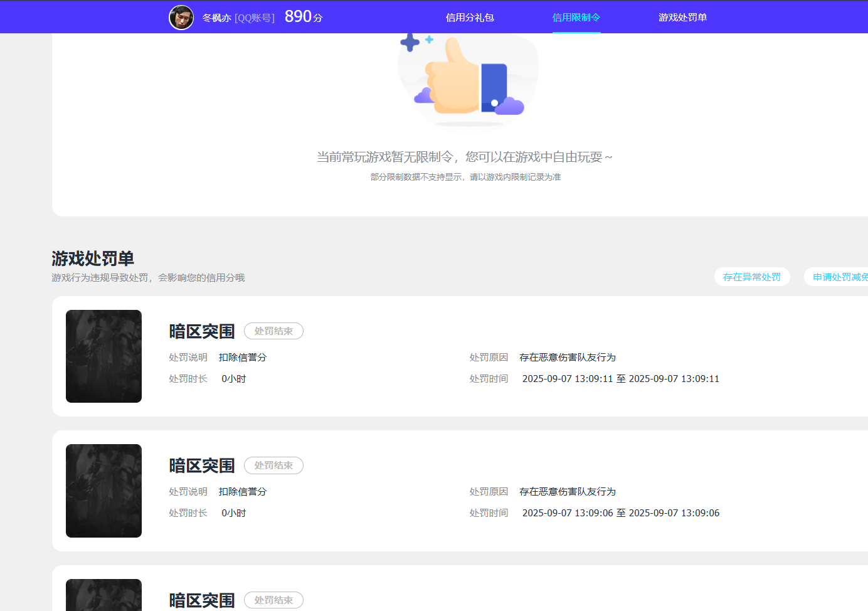Screen dimensions: 868x611
Task: Click the penalty time 2025-09-07 13:09:11 entry
Action: click(x=620, y=378)
